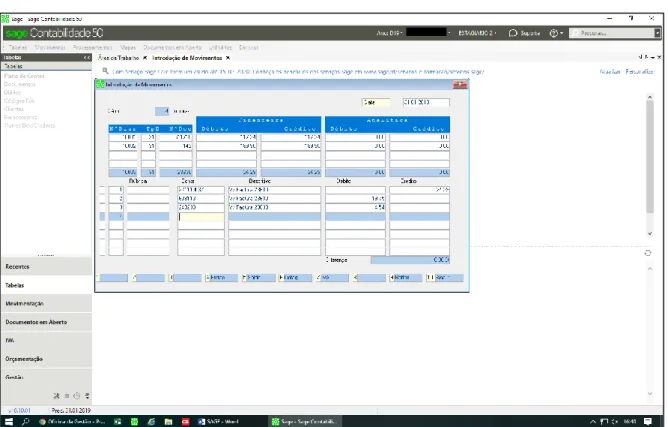Click the magnifier icon beside the Sage info message

(x=105, y=71)
